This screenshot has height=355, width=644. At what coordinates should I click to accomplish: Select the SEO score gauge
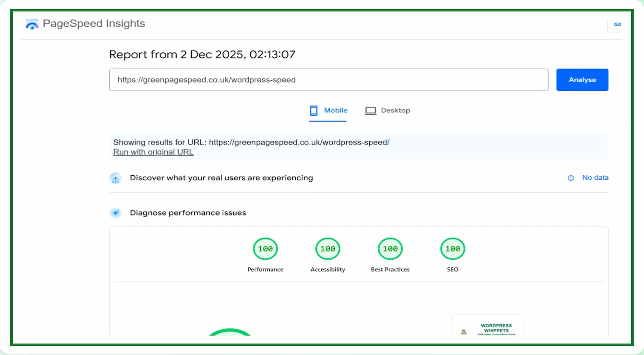452,249
